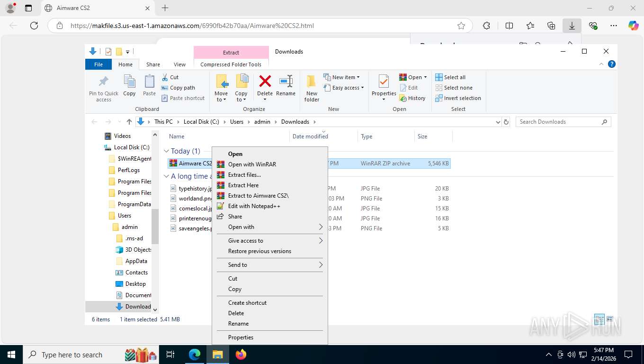Click the Windows Start button

pos(11,354)
